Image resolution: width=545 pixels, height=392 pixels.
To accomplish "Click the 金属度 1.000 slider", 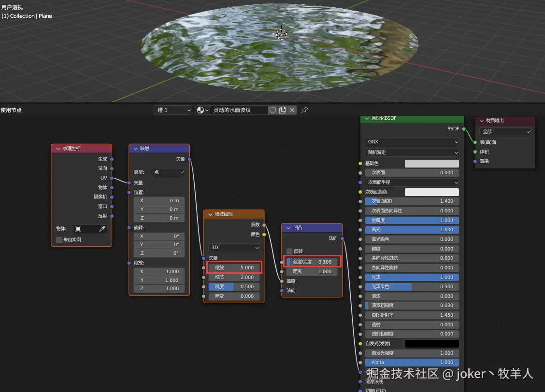I will point(412,221).
